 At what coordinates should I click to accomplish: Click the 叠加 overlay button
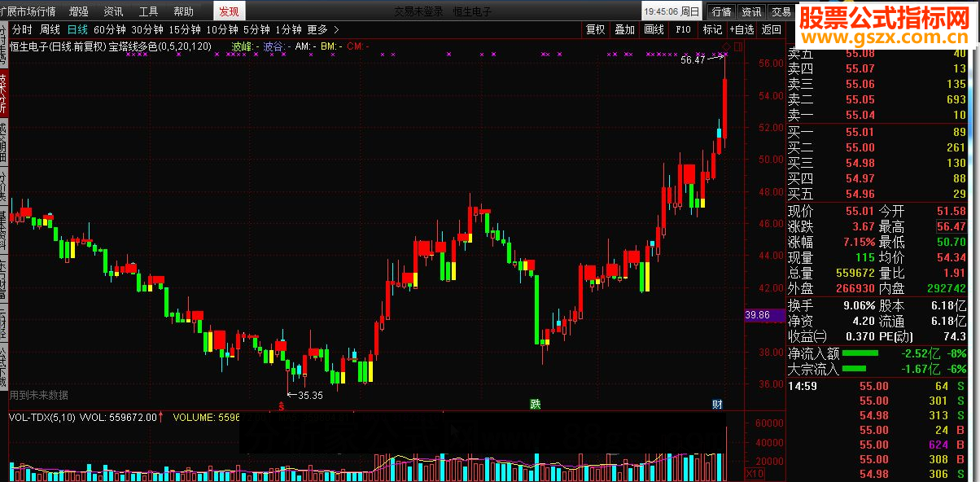(624, 29)
